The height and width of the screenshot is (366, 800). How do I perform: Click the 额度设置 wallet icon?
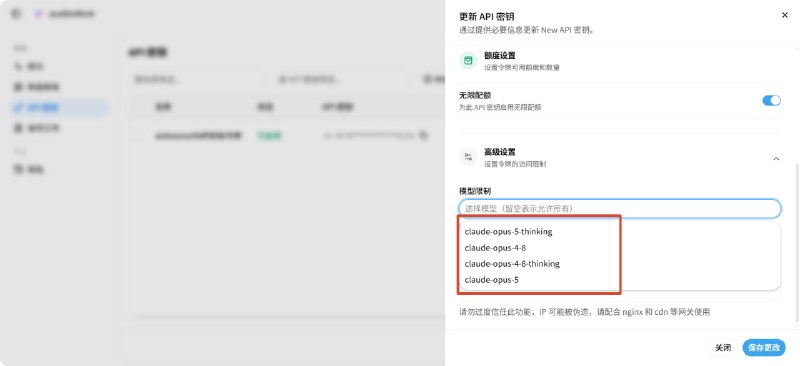pyautogui.click(x=468, y=61)
